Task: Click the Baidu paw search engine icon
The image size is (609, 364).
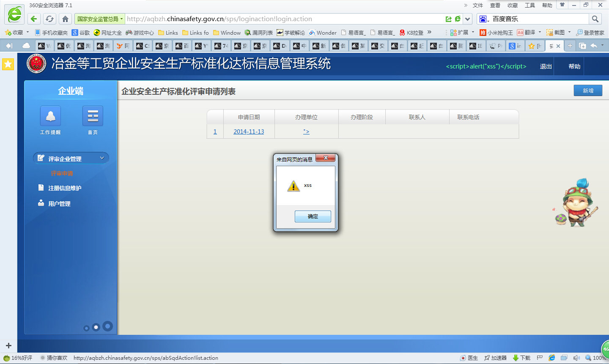Action: [483, 19]
